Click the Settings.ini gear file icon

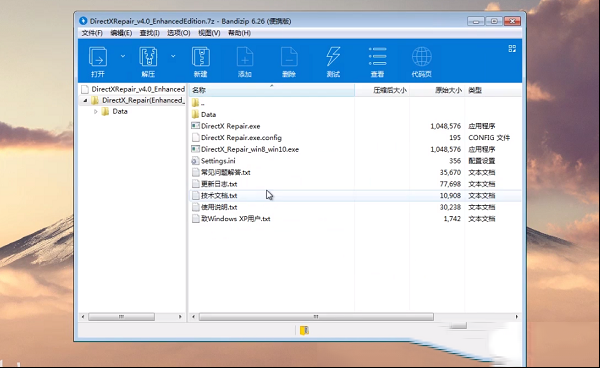[195, 161]
